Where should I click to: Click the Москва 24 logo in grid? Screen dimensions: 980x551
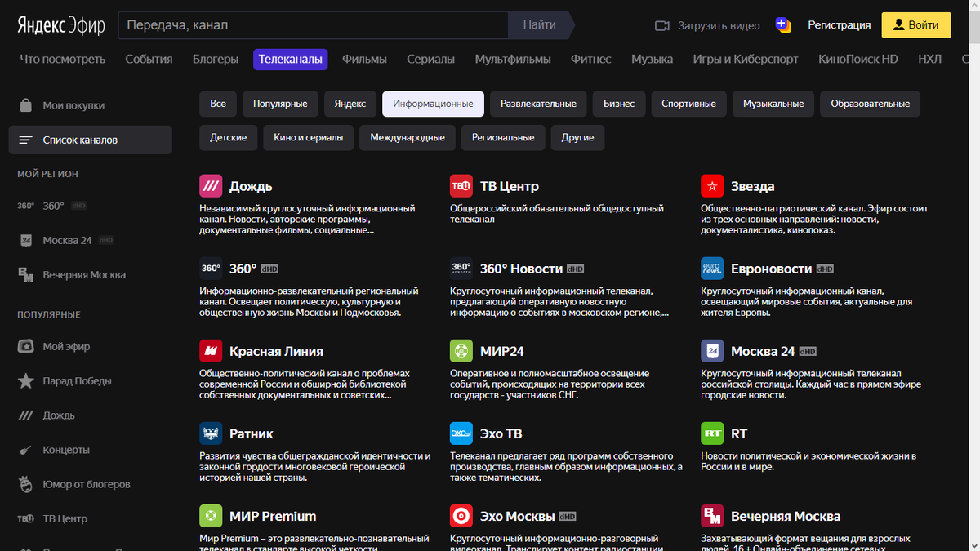click(712, 351)
